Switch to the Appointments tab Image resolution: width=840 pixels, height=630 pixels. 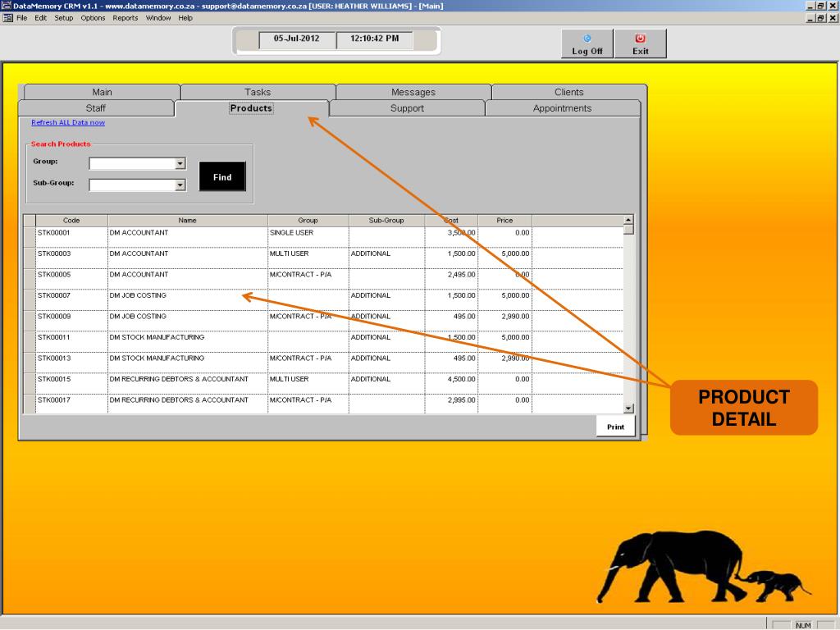pyautogui.click(x=563, y=108)
